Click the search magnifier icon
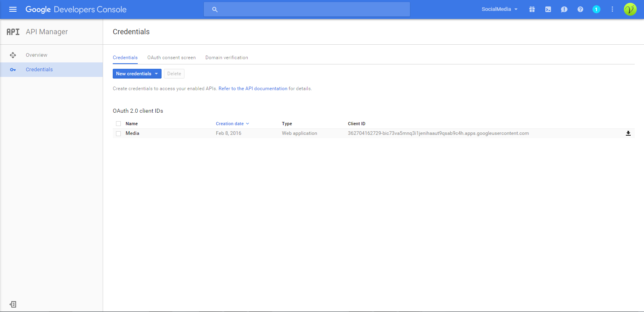Screen dimensions: 644x312 click(215, 9)
